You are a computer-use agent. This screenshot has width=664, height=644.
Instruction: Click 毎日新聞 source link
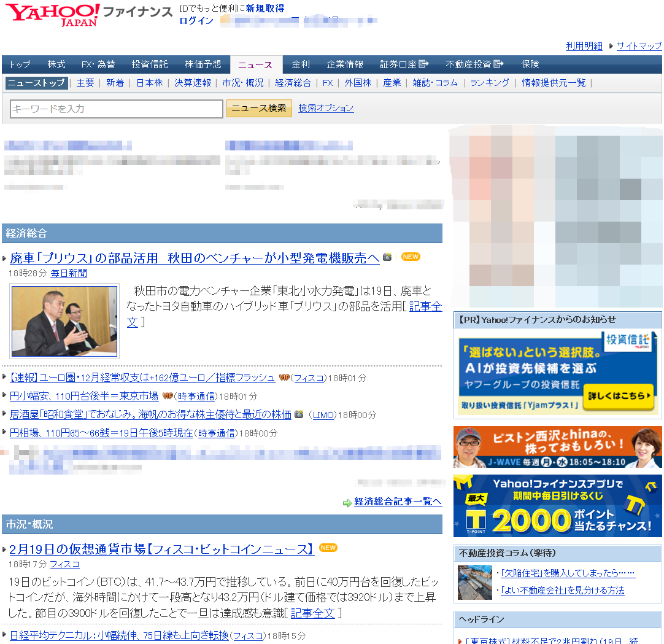tap(69, 273)
